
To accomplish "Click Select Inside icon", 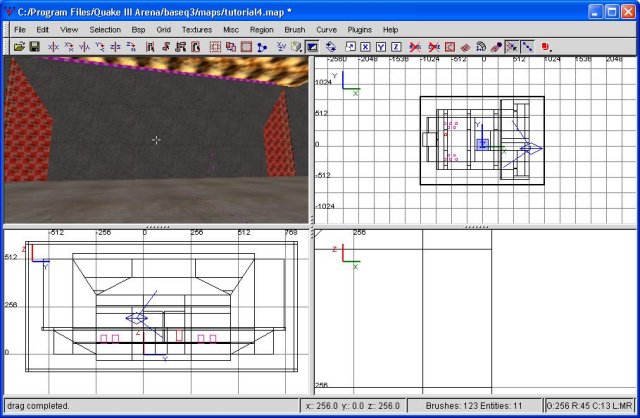I will (x=196, y=47).
